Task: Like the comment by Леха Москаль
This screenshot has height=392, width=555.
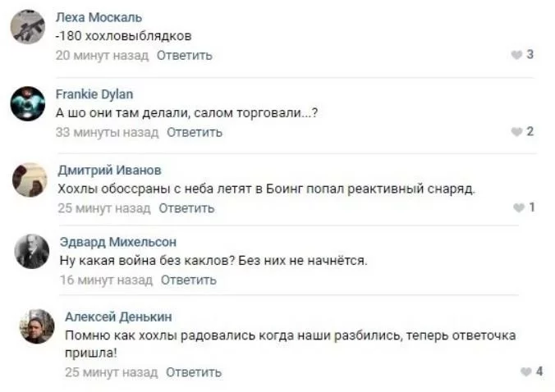Action: (x=516, y=55)
